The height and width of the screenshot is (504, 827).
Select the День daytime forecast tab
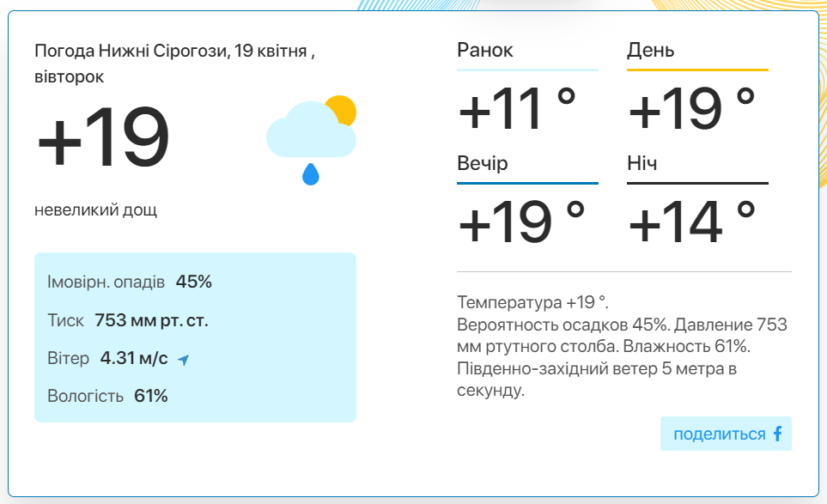[650, 50]
